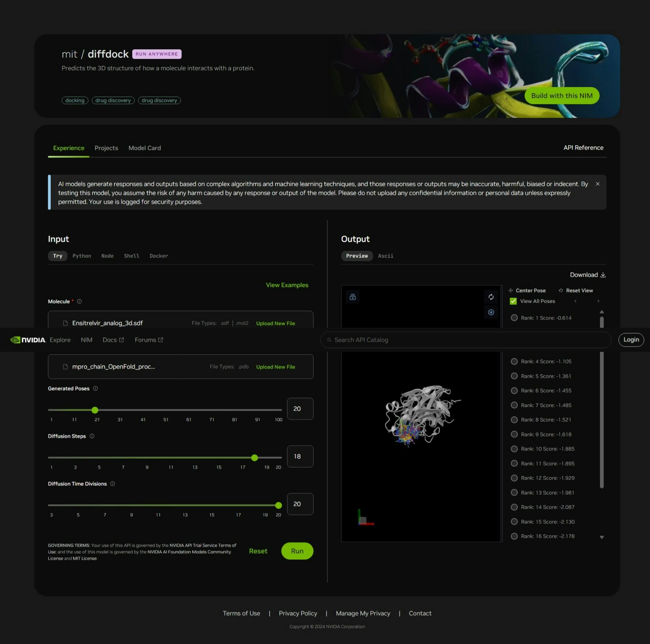Click the Build with this NIM button
Viewport: 650px width, 644px height.
click(562, 96)
